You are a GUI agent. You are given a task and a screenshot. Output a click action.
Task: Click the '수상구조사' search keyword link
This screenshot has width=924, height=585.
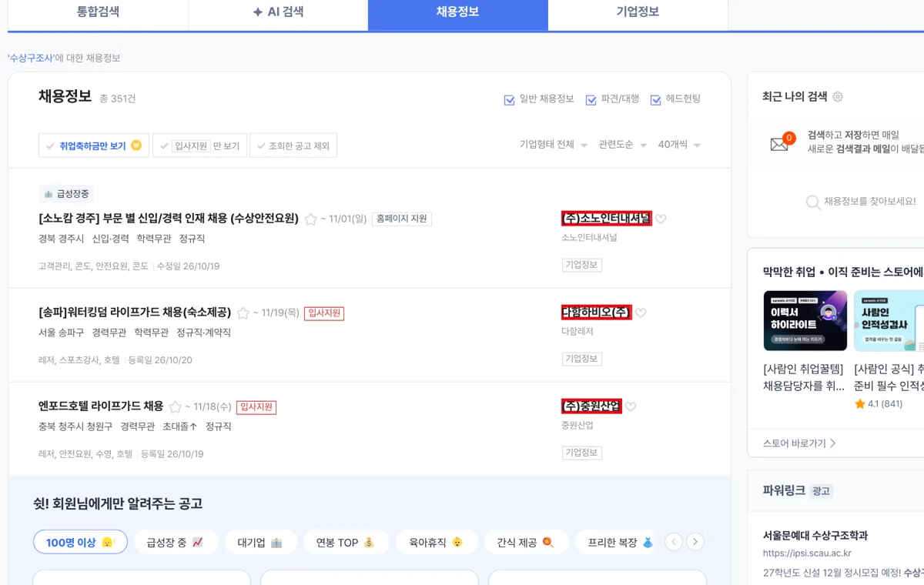point(31,58)
